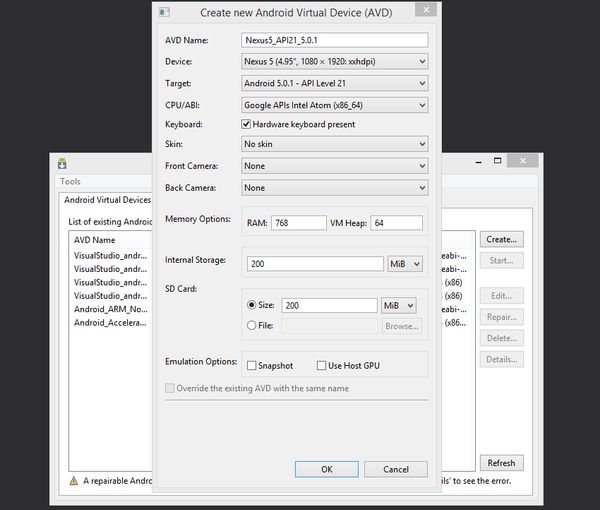Select the SD Card File radio button

point(251,326)
